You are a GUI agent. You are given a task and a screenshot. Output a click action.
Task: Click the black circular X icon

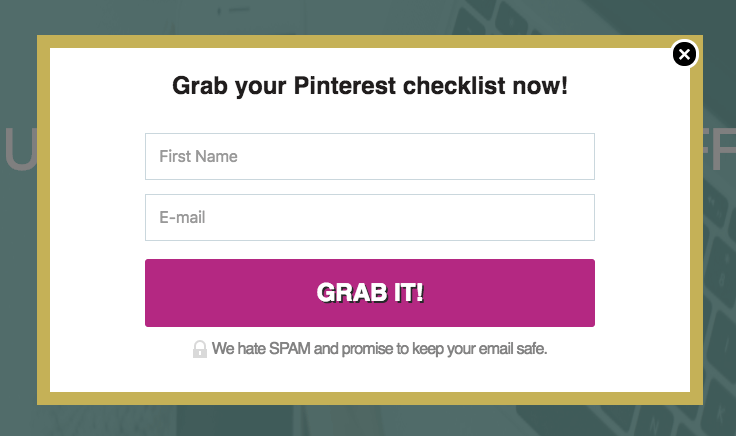click(684, 54)
